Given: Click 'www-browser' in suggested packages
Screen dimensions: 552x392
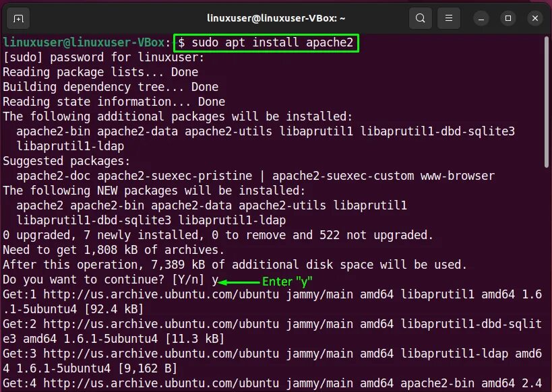Looking at the screenshot, I should click(x=457, y=176).
